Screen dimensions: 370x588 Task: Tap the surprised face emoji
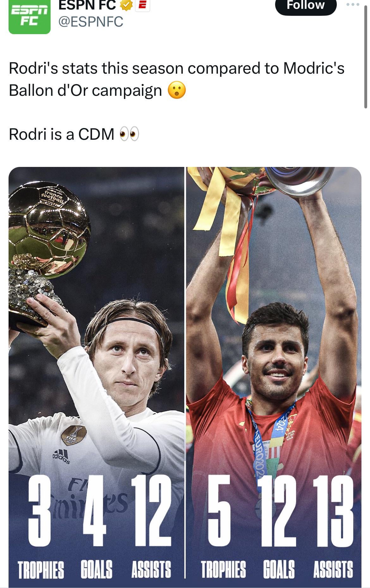[177, 90]
